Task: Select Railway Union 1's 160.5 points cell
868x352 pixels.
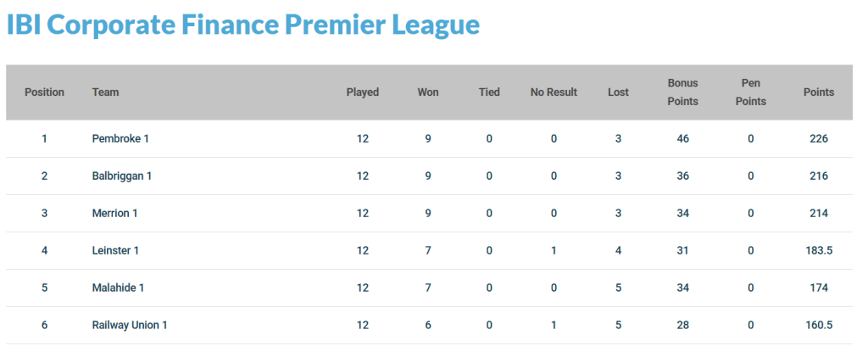Action: [x=819, y=326]
